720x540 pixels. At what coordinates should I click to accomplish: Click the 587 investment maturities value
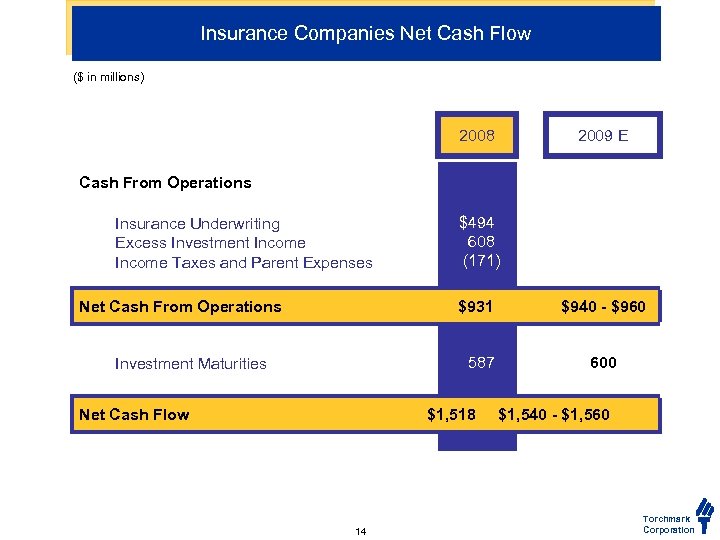[x=481, y=363]
